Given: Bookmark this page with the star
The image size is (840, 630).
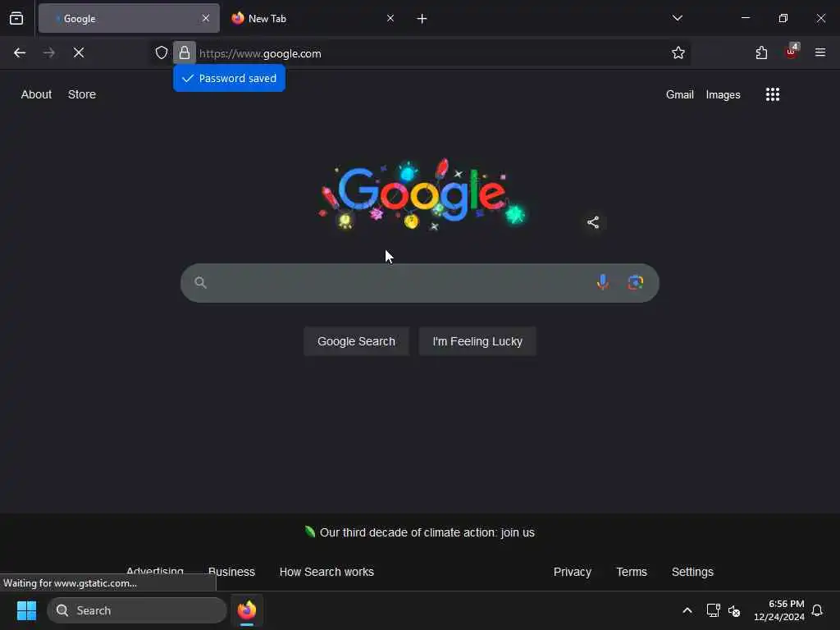Looking at the screenshot, I should pos(678,52).
